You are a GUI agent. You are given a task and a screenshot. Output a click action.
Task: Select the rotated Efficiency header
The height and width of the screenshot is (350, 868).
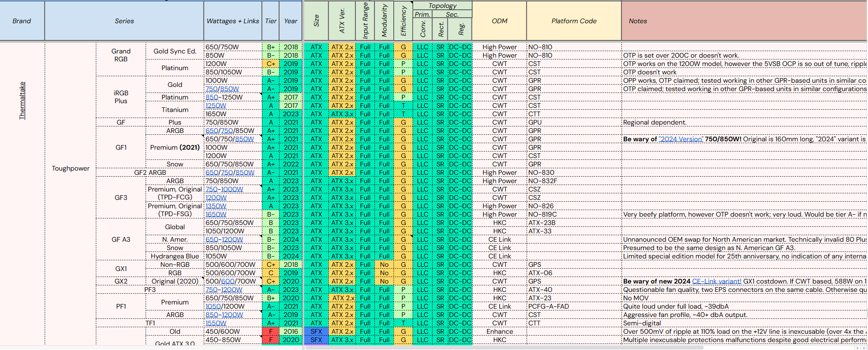[403, 21]
